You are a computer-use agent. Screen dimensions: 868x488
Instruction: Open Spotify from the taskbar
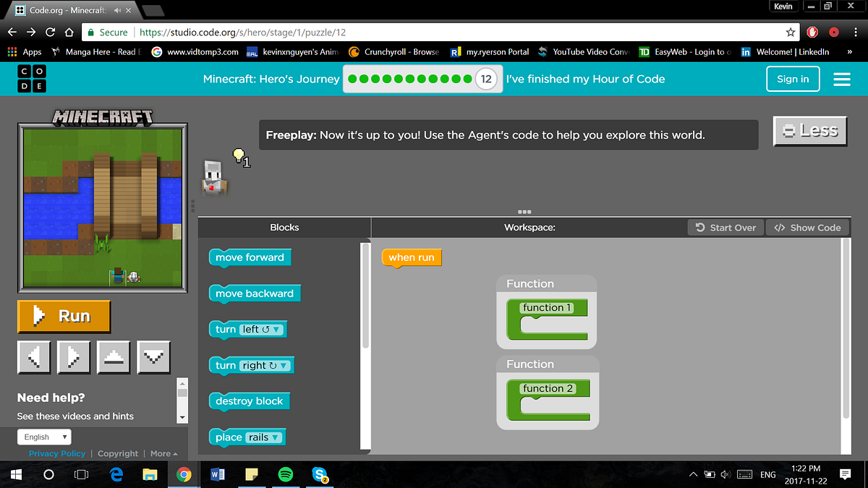(x=285, y=474)
